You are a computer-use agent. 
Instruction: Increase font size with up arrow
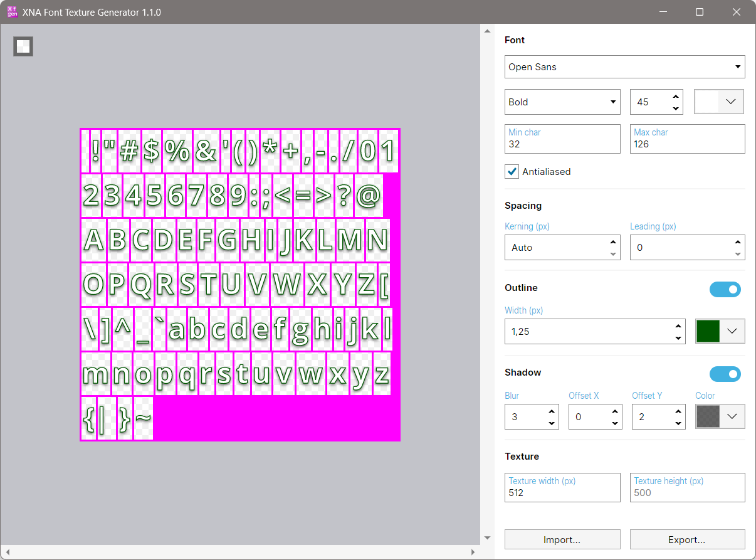(676, 97)
